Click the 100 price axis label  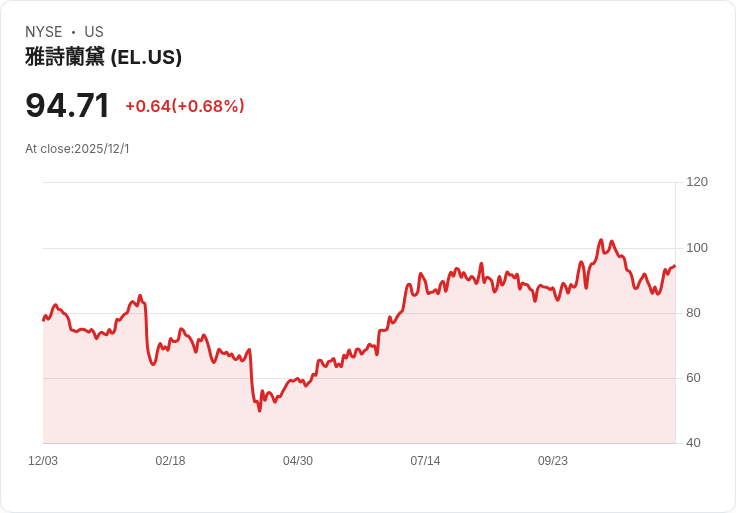[697, 247]
